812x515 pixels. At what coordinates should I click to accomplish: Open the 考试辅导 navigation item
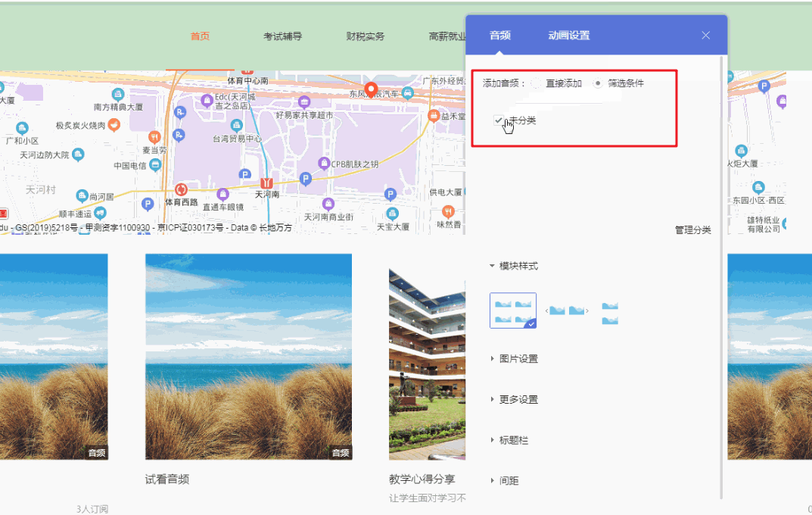(x=283, y=36)
